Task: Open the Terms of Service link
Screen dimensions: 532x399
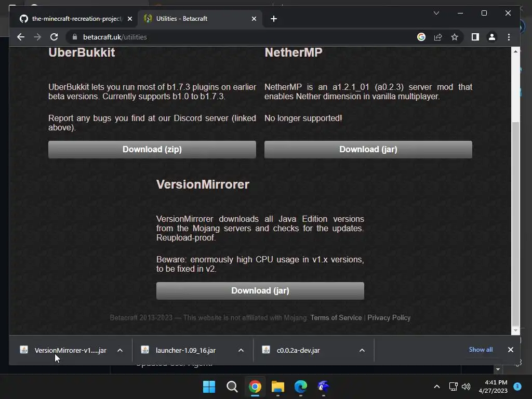Action: [336, 317]
